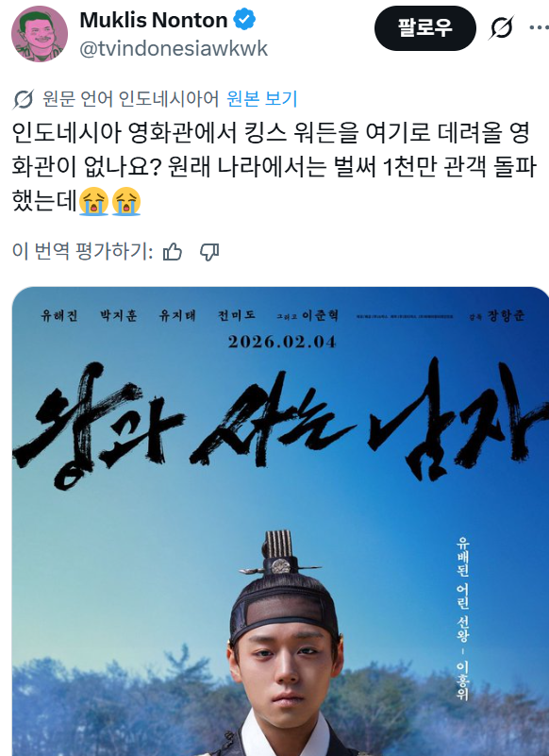Open Muklis Nonton's profile avatar
Screen dimensions: 549x756
[40, 34]
